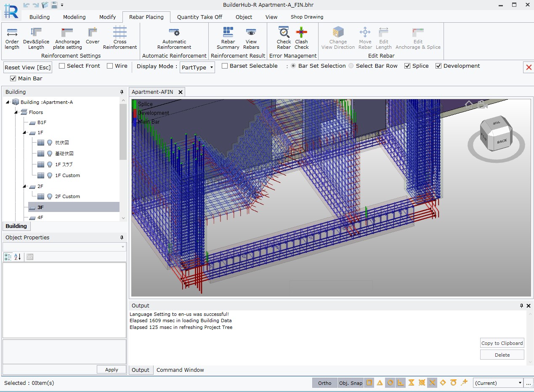The height and width of the screenshot is (392, 534).
Task: Enable the Select Front checkbox
Action: click(62, 66)
